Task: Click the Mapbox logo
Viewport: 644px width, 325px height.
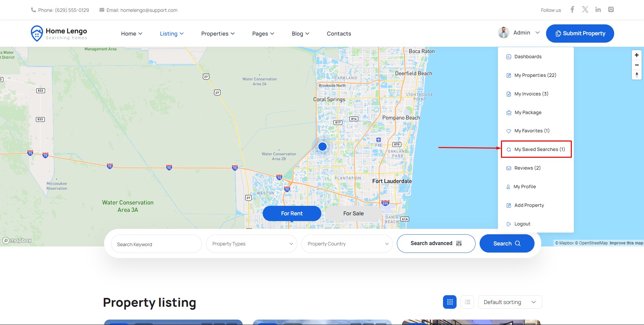Action: [17, 240]
